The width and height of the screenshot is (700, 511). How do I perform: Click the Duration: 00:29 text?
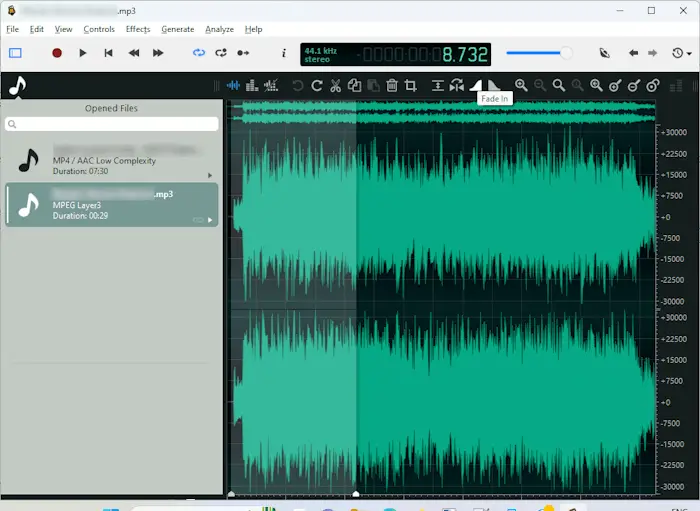80,216
